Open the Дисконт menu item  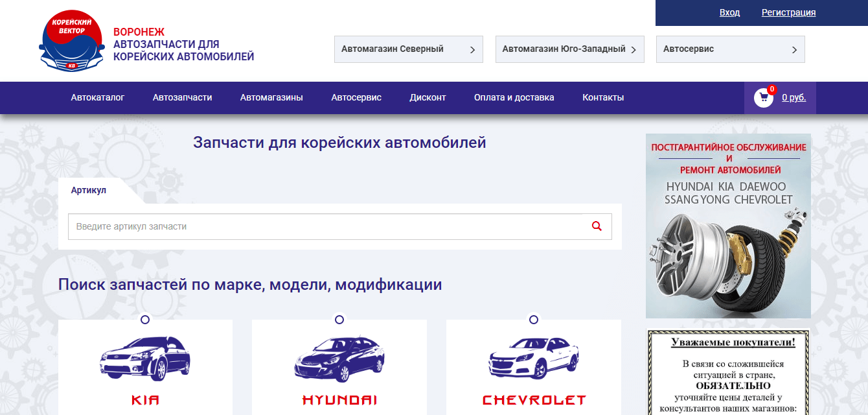[x=428, y=97]
